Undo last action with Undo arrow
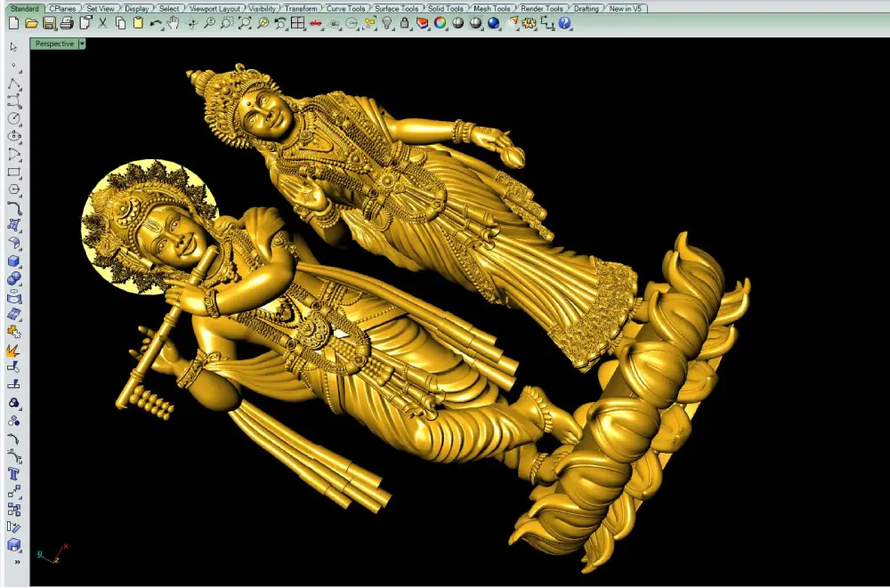Image resolution: width=890 pixels, height=588 pixels. [x=156, y=23]
